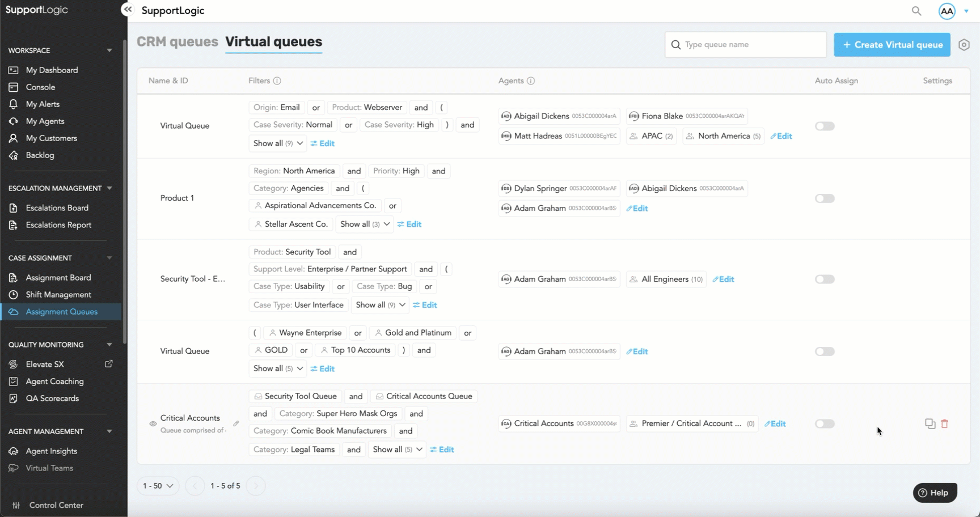Open the search magnifier in the top bar
This screenshot has height=517, width=980.
tap(916, 11)
